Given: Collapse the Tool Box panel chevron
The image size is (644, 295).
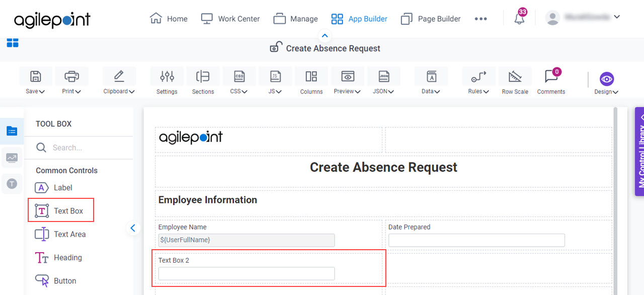Looking at the screenshot, I should click(x=133, y=228).
